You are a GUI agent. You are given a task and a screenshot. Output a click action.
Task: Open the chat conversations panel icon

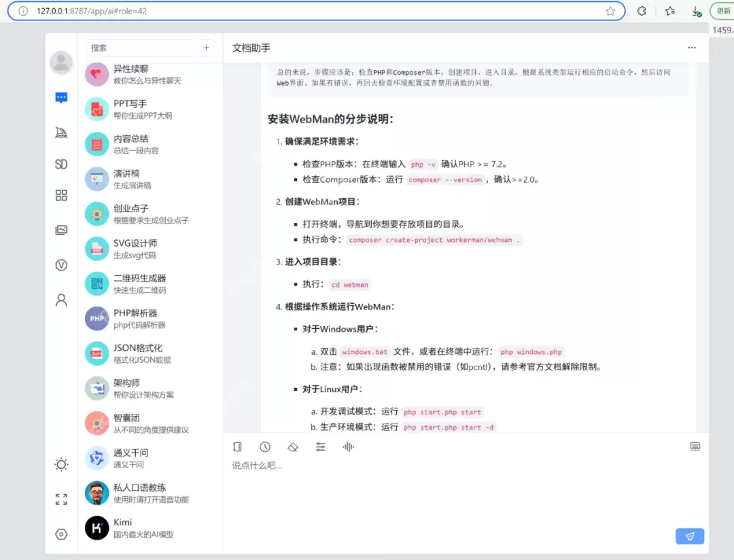(61, 97)
